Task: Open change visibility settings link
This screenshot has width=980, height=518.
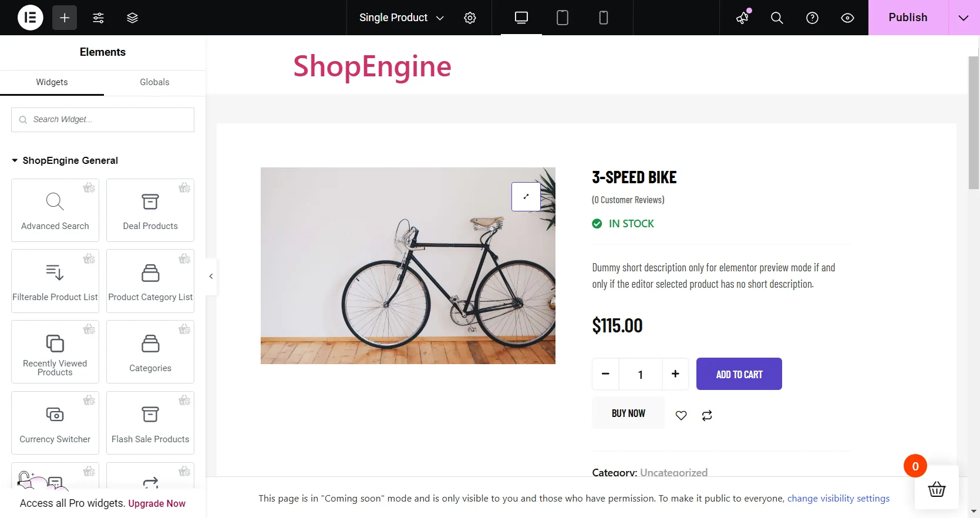Action: [838, 498]
